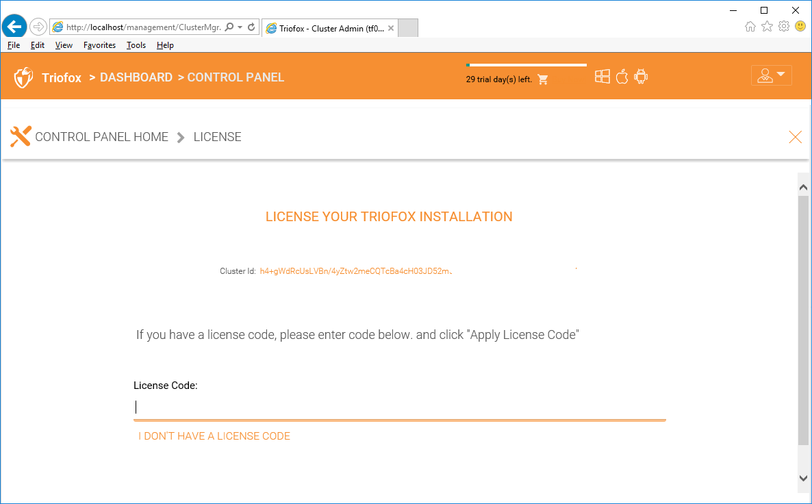Close the Triofox Cluster Admin tab

(x=391, y=29)
